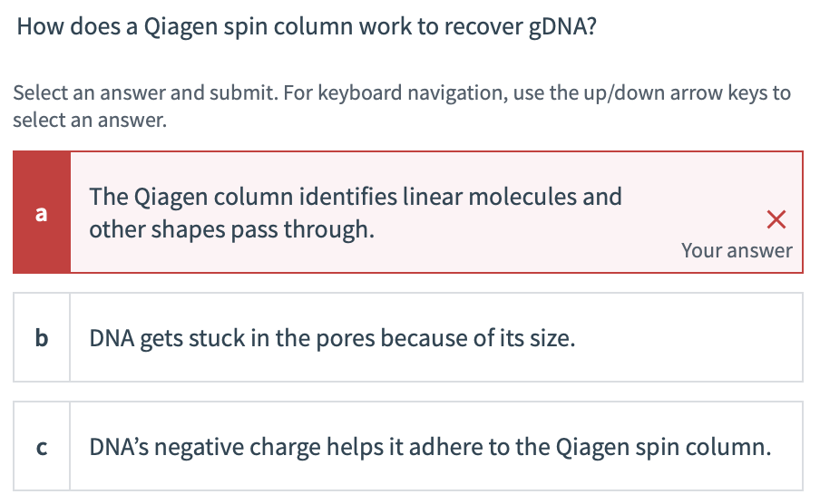Viewport: 820px width, 504px height.
Task: Select answer option b letter box
Action: (x=42, y=337)
